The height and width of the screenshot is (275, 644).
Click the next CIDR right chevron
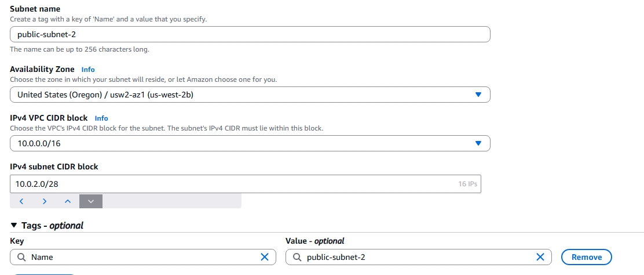45,201
